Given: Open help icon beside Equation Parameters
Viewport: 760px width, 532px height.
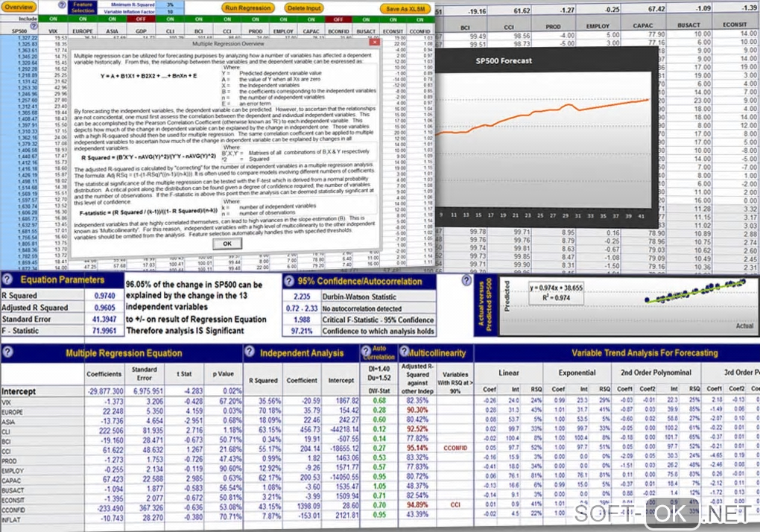Looking at the screenshot, I should pyautogui.click(x=7, y=279).
